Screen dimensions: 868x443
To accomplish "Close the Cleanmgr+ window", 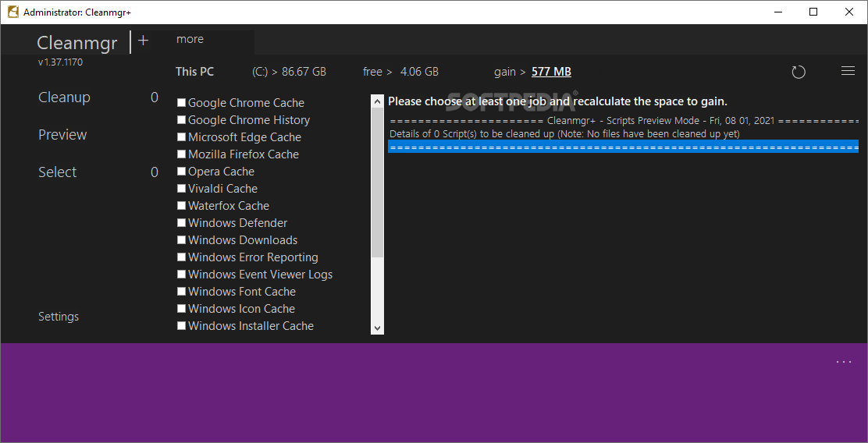I will (x=848, y=12).
